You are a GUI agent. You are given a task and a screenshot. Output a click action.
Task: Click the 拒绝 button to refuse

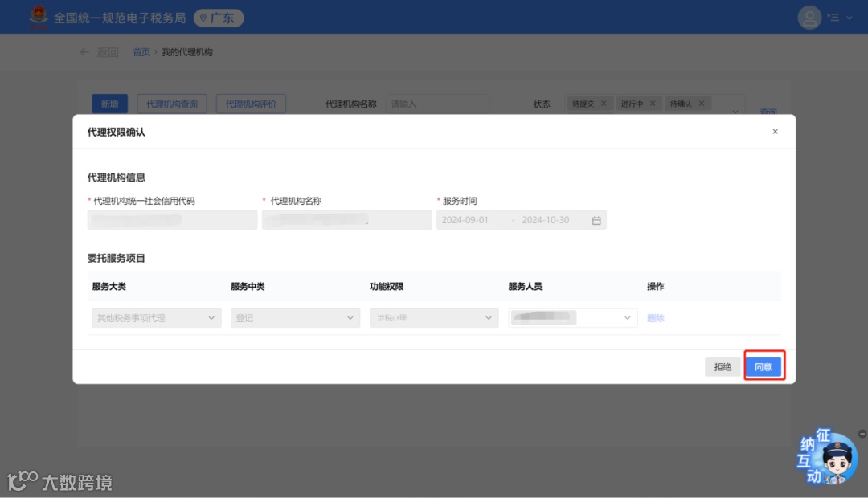point(722,365)
